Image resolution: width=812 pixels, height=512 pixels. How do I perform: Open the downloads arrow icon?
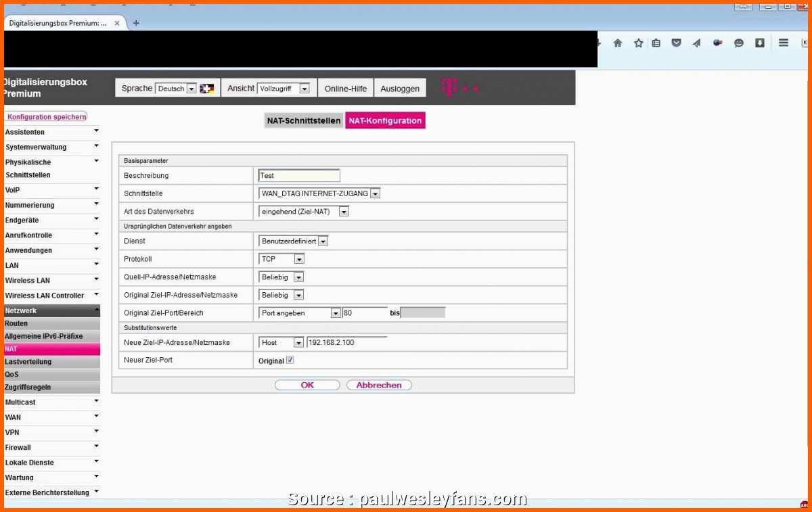tap(760, 43)
